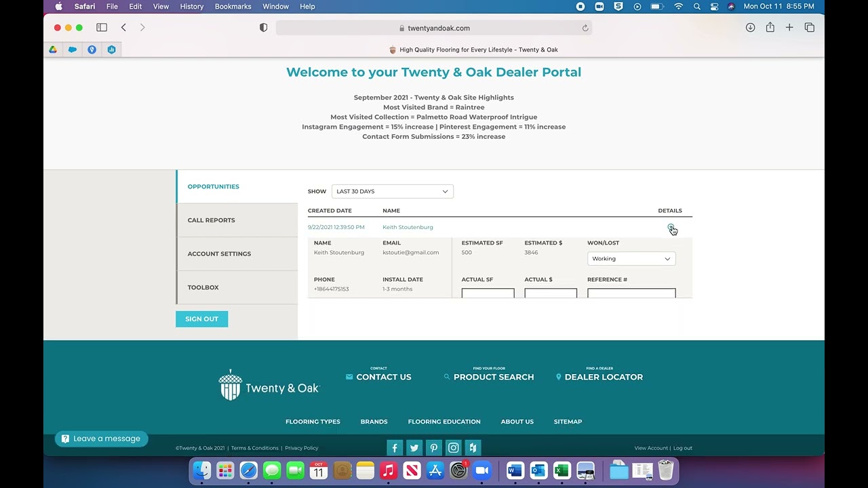
Task: Open Zoom from the Dock
Action: pyautogui.click(x=481, y=470)
